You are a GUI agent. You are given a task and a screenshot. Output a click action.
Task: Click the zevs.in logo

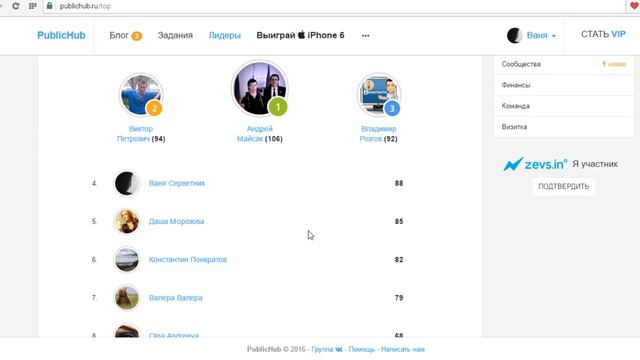(x=535, y=164)
